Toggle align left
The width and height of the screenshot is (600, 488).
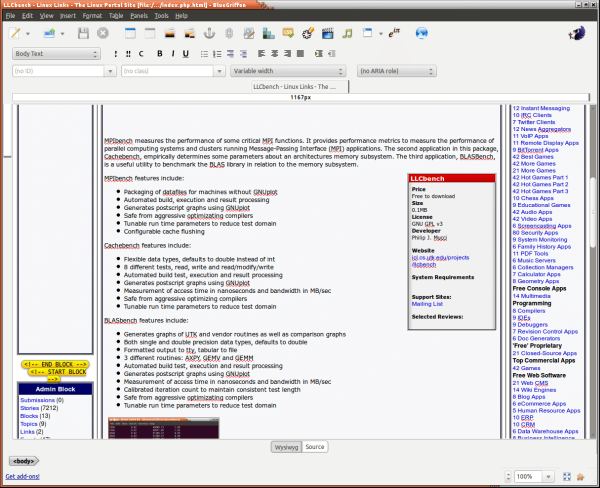262,54
